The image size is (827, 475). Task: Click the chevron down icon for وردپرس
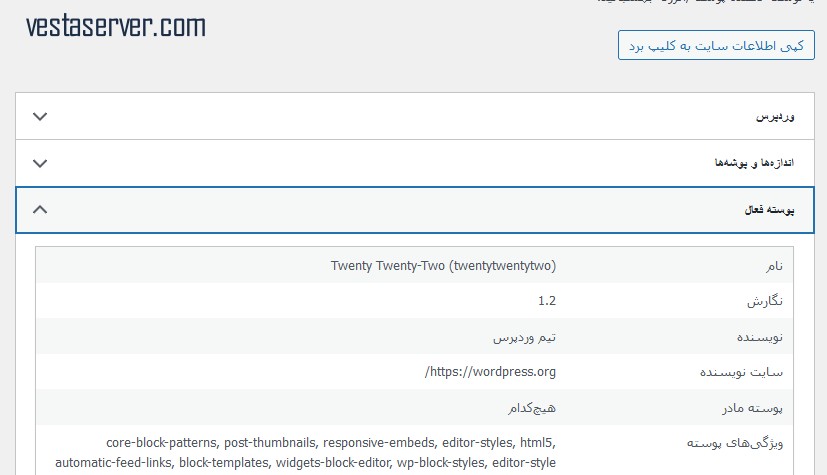(40, 117)
